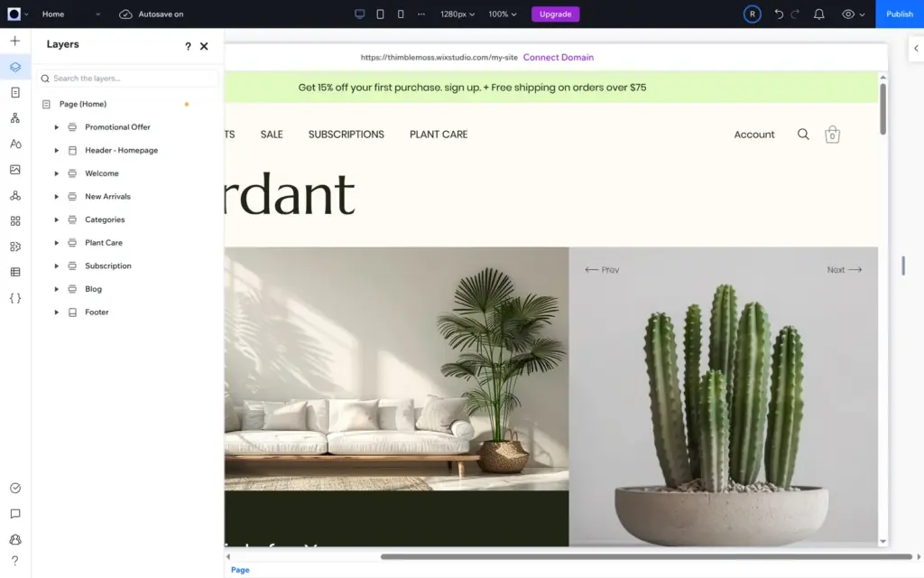
Task: Click the Redo arrow
Action: 796,14
